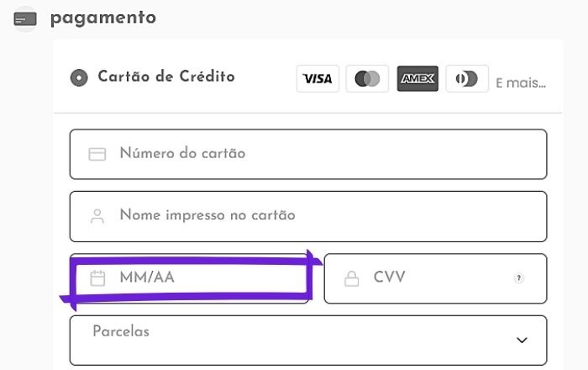Expand the Parcelas chevron arrow
Image resolution: width=588 pixels, height=370 pixels.
[x=522, y=341]
